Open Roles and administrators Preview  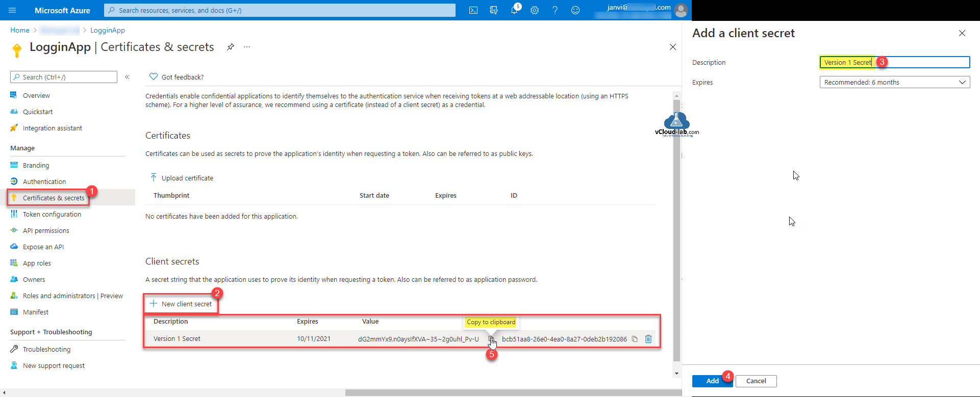click(73, 296)
